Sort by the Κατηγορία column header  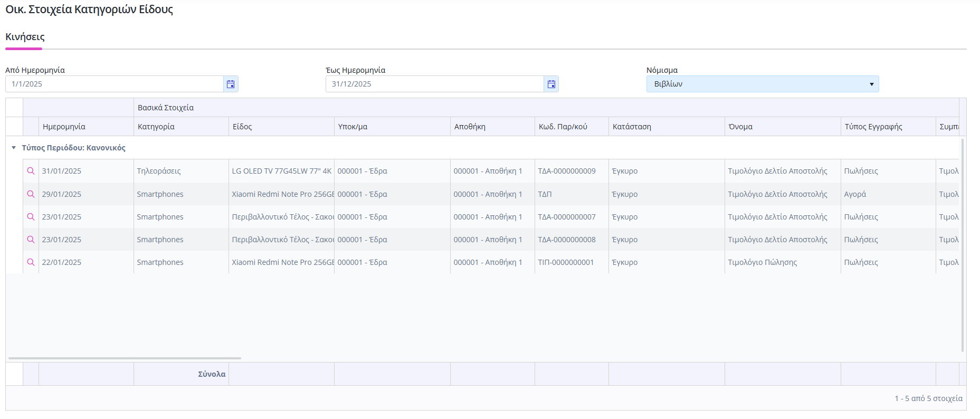[181, 127]
